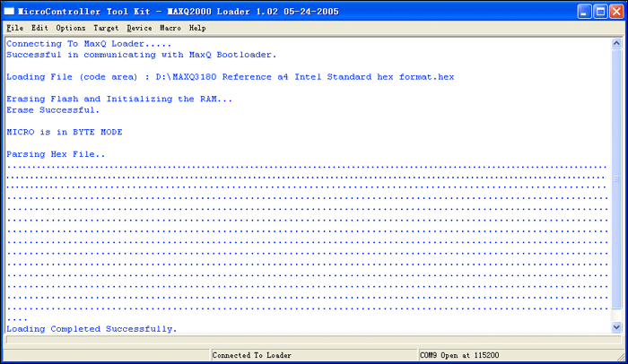This screenshot has width=628, height=364.
Task: Open the File menu
Action: (14, 28)
